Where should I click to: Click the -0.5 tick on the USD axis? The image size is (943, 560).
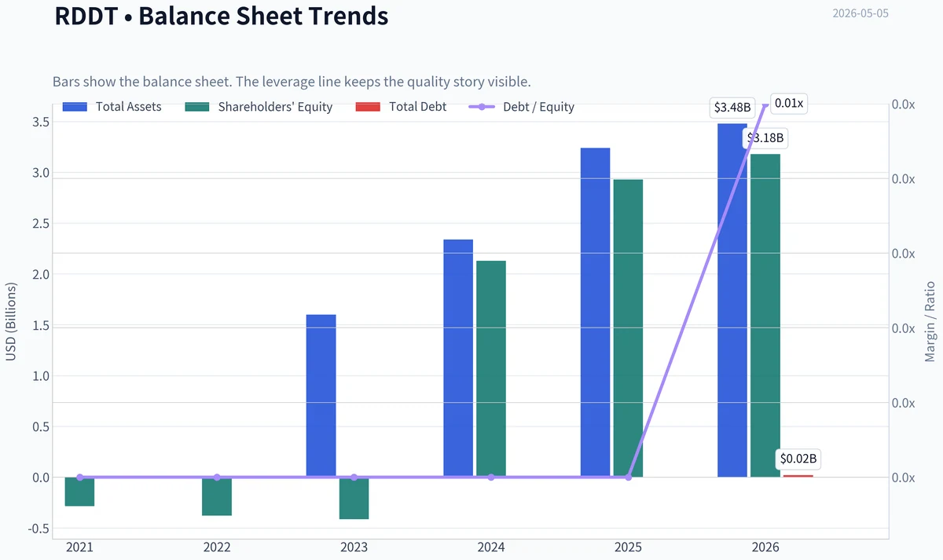click(39, 529)
